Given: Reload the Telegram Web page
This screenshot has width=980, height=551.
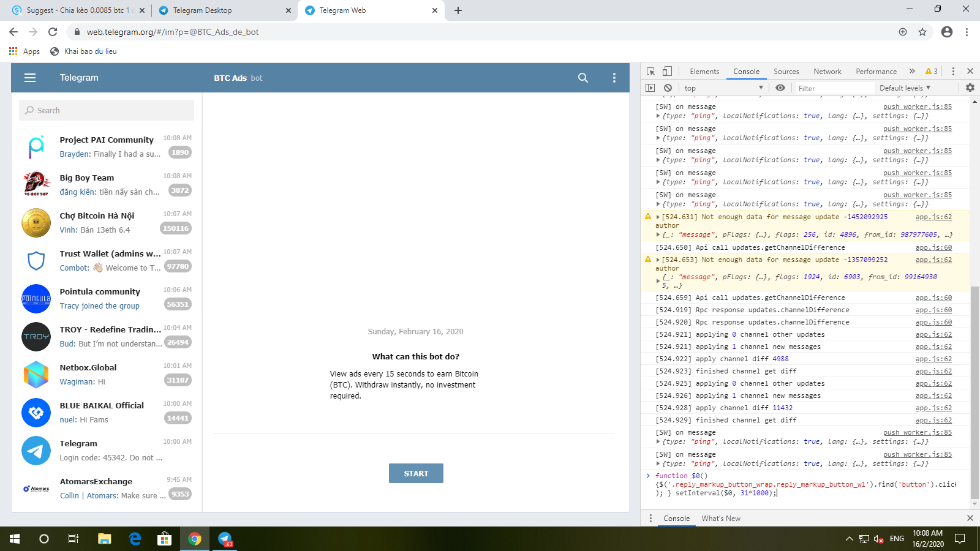Looking at the screenshot, I should 53,32.
